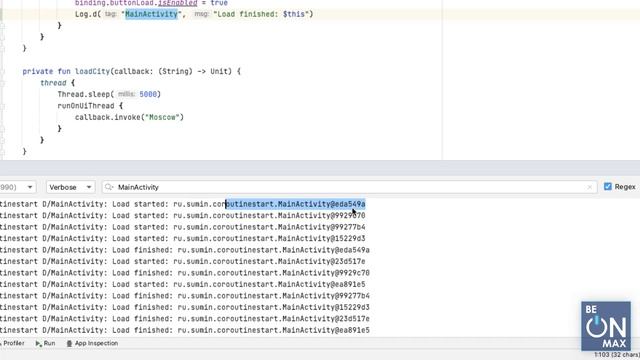Click the MainActivity logcat search field
This screenshot has width=640, height=360.
tap(349, 187)
